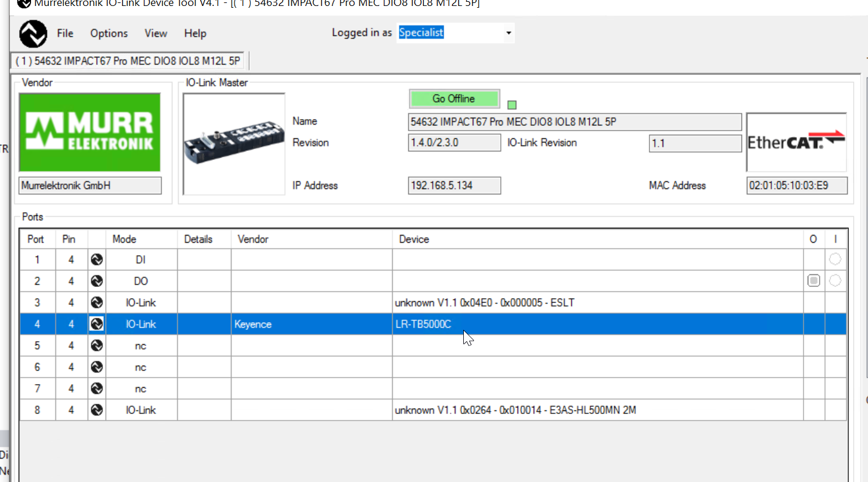Click the Name field of the master
This screenshot has height=482, width=868.
[575, 122]
